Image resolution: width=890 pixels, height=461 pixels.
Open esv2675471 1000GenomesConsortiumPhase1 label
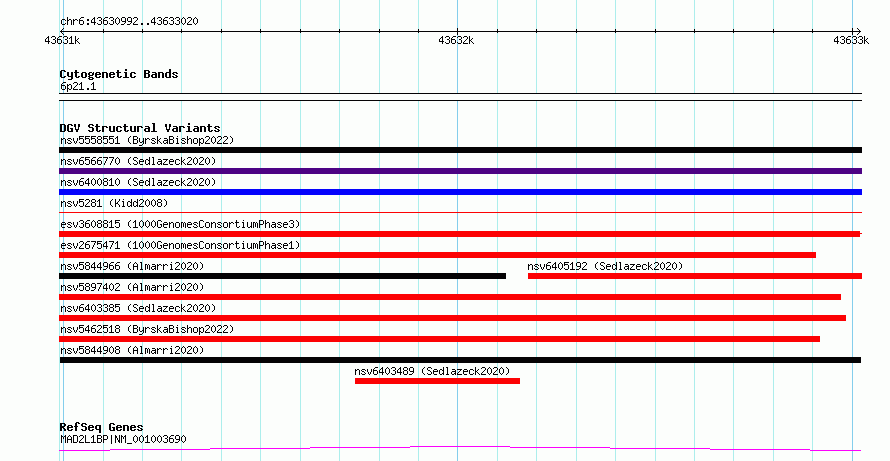[x=180, y=245]
